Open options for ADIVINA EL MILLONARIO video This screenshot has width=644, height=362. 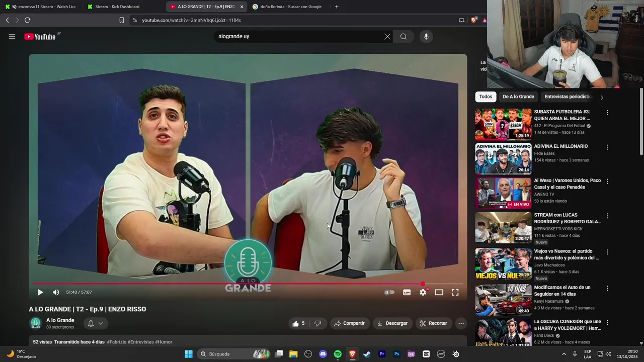point(607,147)
